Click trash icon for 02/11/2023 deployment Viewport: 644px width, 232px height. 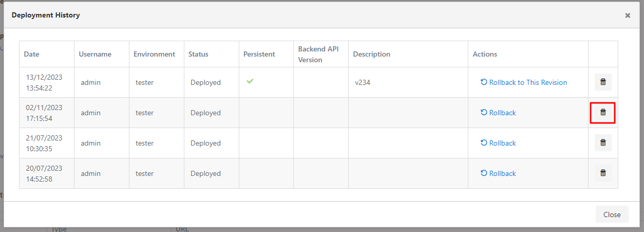click(603, 113)
